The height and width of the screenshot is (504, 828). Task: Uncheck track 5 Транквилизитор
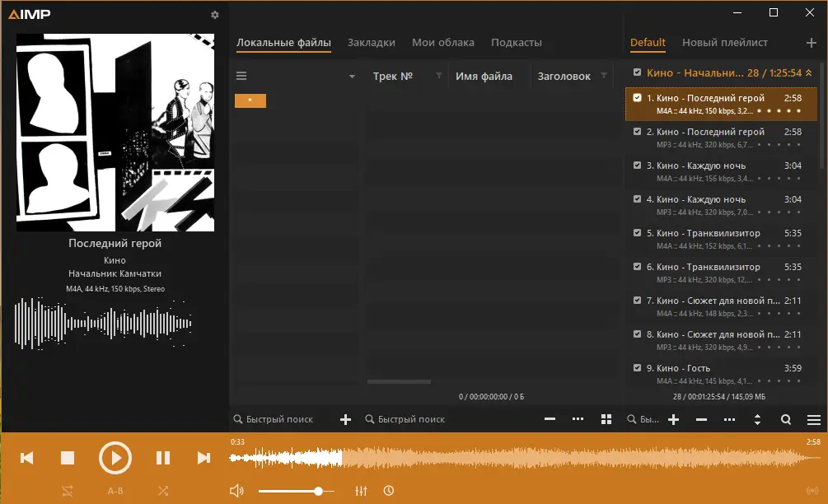click(638, 233)
